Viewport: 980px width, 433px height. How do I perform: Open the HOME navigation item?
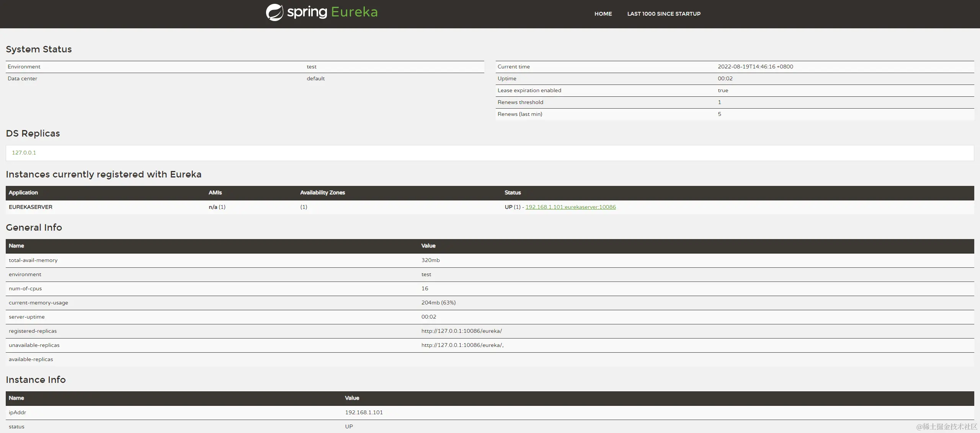[x=603, y=14]
